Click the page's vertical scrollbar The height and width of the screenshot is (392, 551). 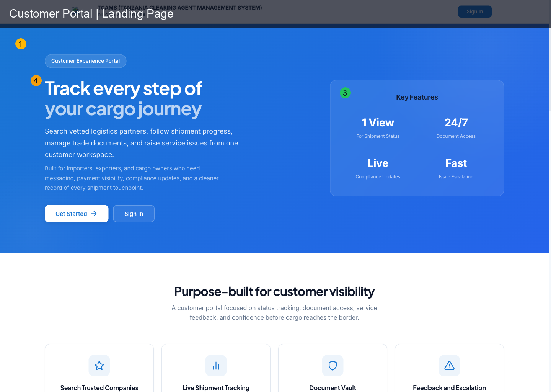pos(550,69)
